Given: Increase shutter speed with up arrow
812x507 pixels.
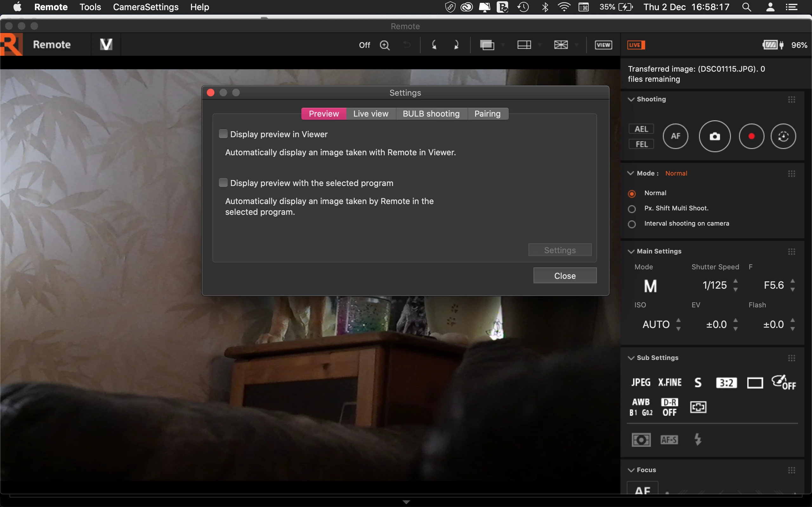Looking at the screenshot, I should pos(736,281).
